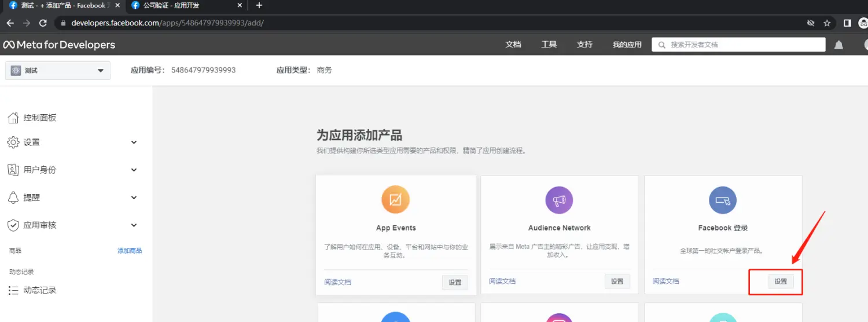Click the eye-slash icon in address bar
This screenshot has height=322, width=868.
pyautogui.click(x=811, y=23)
